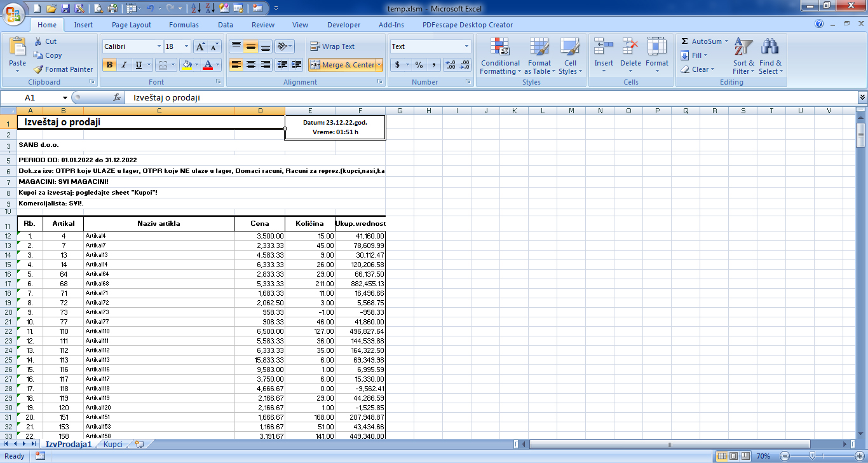Image resolution: width=868 pixels, height=463 pixels.
Task: Click the Format Painter brush
Action: click(x=63, y=69)
